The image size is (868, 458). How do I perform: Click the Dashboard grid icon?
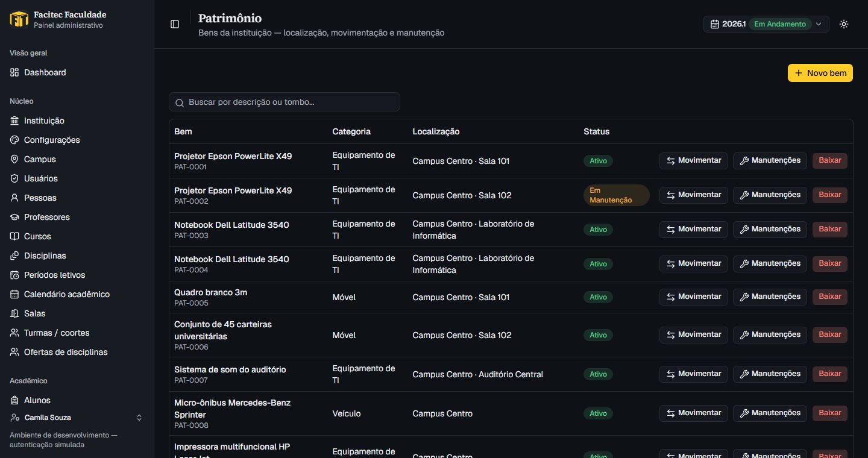[x=14, y=72]
